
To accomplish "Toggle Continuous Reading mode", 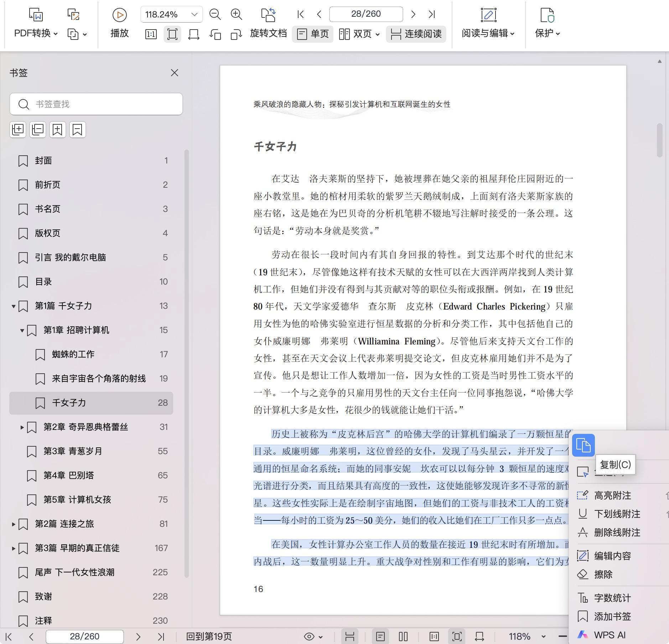I will [x=416, y=34].
